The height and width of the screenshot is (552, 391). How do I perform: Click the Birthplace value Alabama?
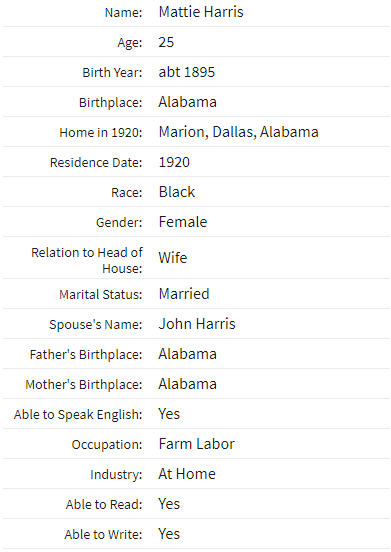tap(188, 102)
